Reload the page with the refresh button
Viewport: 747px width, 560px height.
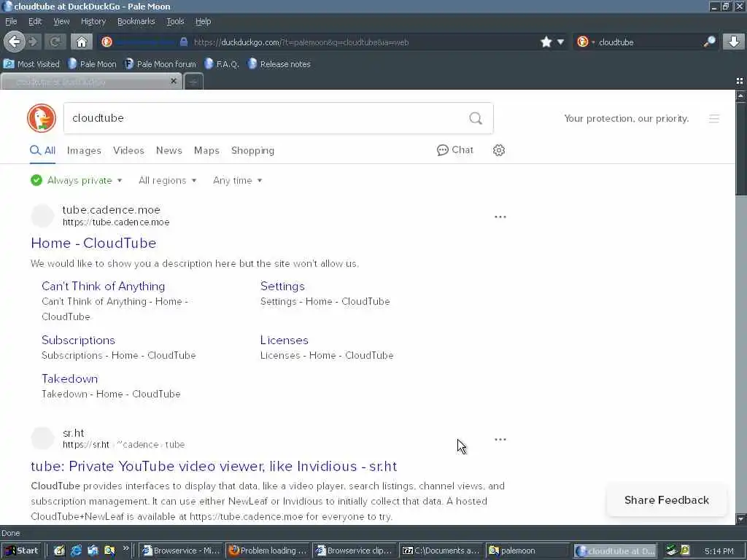tap(55, 42)
